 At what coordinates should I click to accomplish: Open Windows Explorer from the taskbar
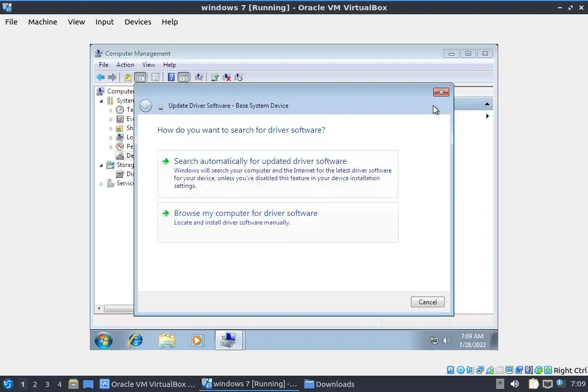(167, 340)
